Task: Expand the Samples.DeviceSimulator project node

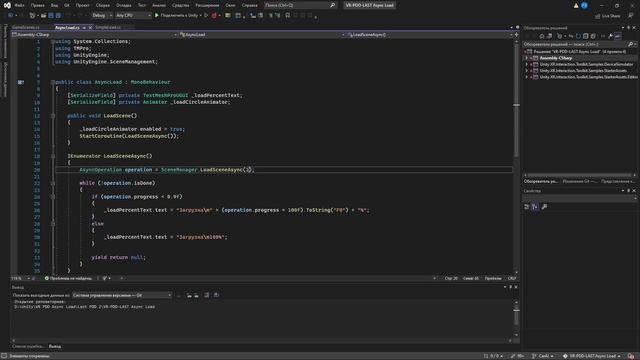Action: 527,64
